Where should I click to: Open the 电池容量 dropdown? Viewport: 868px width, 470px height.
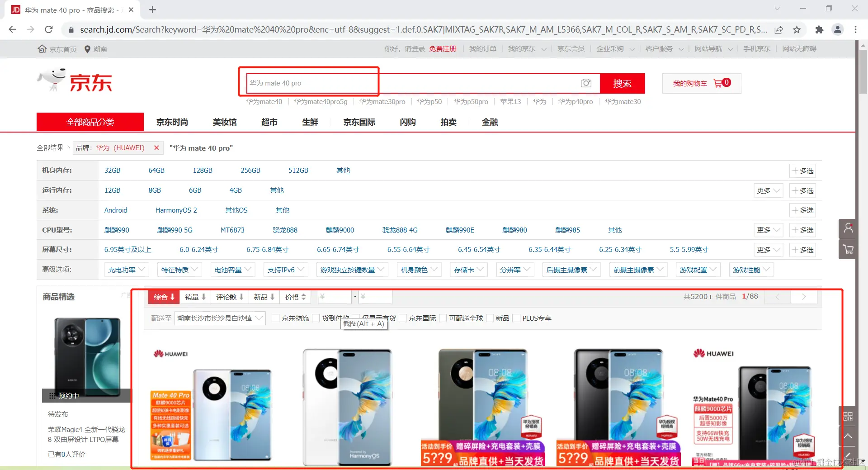[x=233, y=270]
